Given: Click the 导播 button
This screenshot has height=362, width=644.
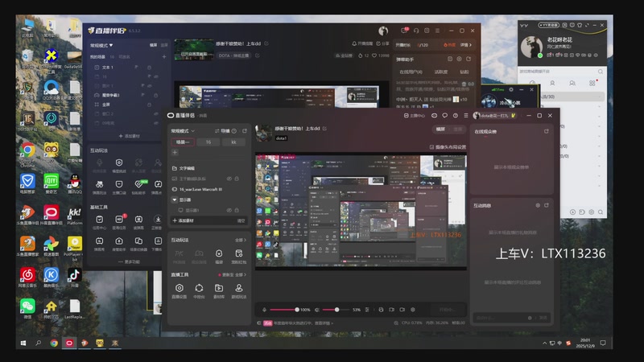Looking at the screenshot, I should (222, 131).
